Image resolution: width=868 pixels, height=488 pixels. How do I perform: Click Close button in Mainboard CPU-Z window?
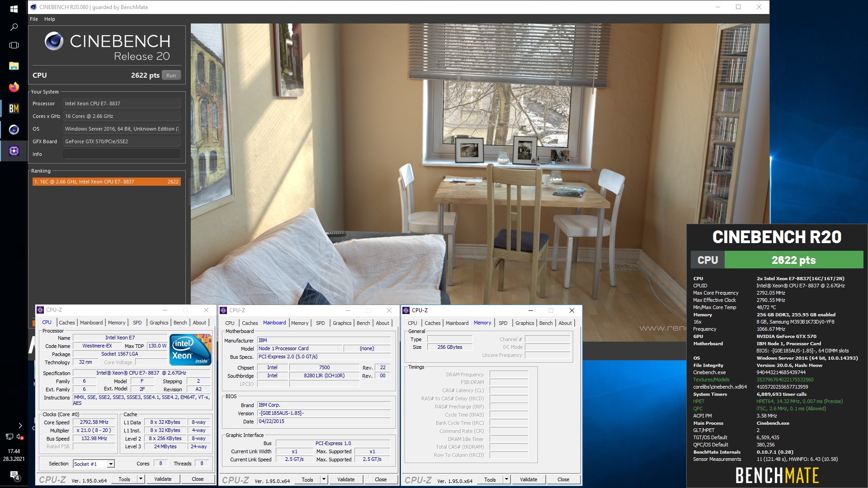[x=381, y=479]
